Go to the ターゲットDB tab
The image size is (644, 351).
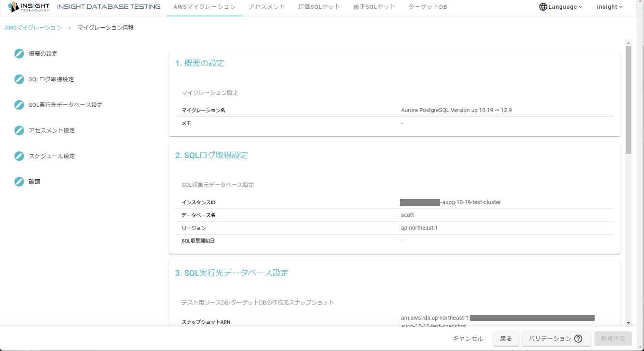pyautogui.click(x=428, y=7)
